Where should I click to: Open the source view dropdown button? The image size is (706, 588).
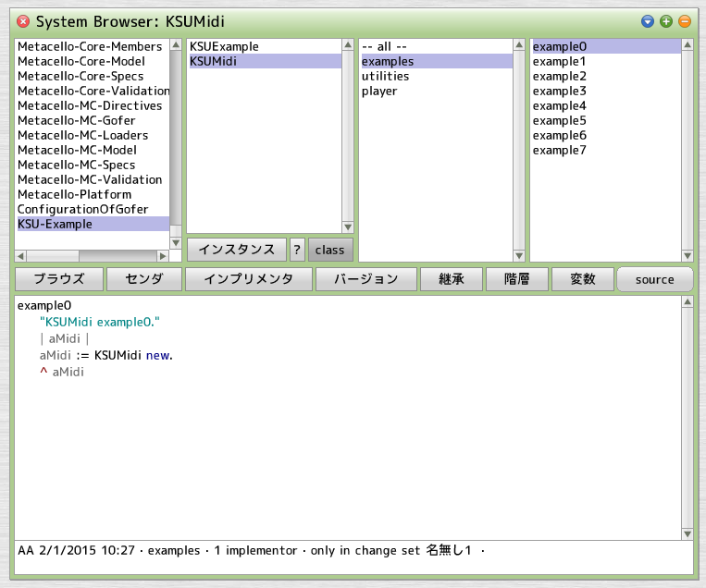point(655,279)
